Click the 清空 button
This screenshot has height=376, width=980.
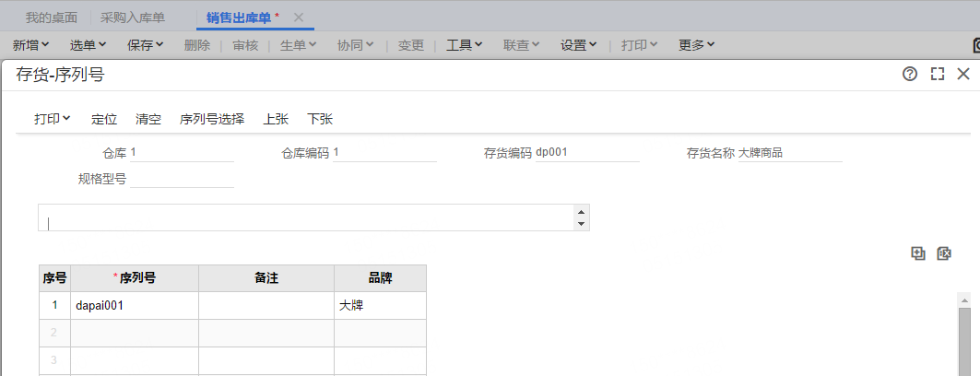click(x=148, y=119)
